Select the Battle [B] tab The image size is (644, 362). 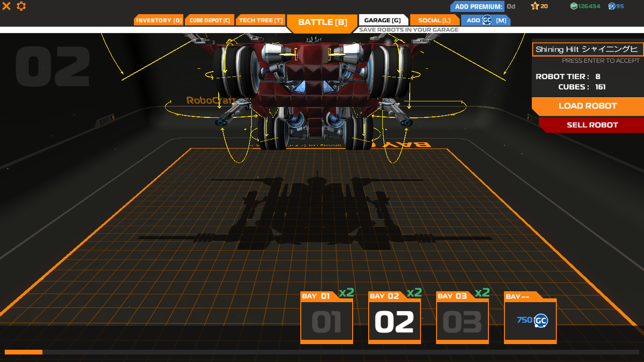pos(322,23)
